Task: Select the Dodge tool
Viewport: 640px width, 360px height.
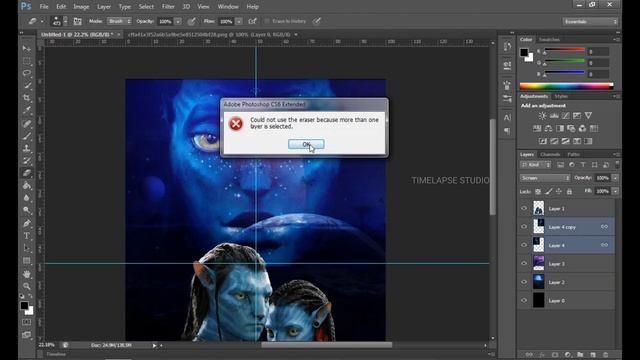Action: tap(27, 210)
